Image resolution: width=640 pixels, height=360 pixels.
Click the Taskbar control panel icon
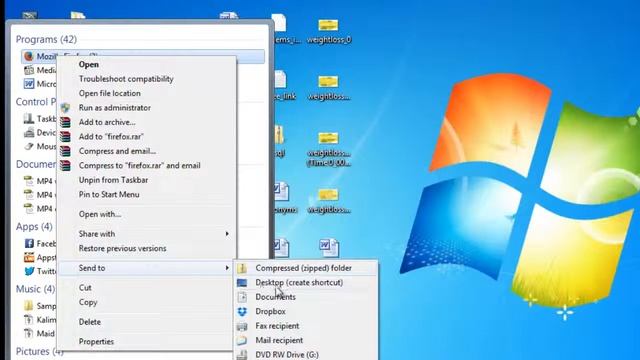(29, 118)
